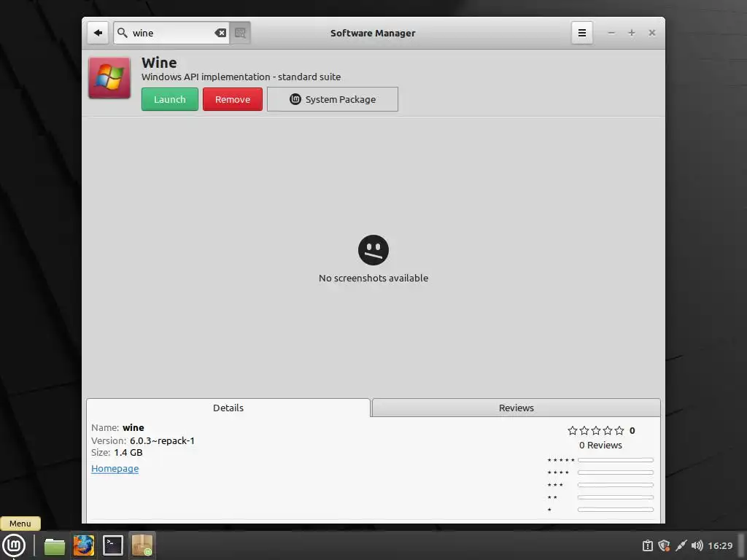Click the sad face no-screenshots icon
This screenshot has height=560, width=747.
coord(373,250)
